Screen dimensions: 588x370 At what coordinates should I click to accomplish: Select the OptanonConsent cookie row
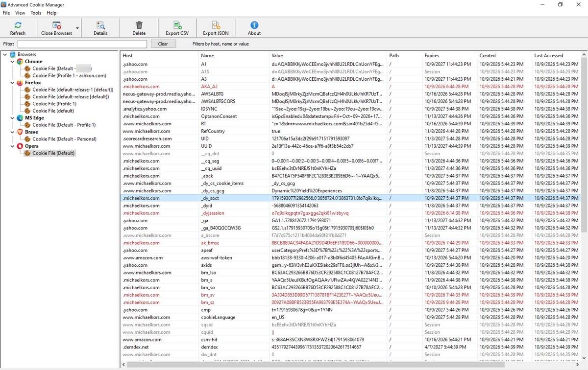[x=350, y=116]
